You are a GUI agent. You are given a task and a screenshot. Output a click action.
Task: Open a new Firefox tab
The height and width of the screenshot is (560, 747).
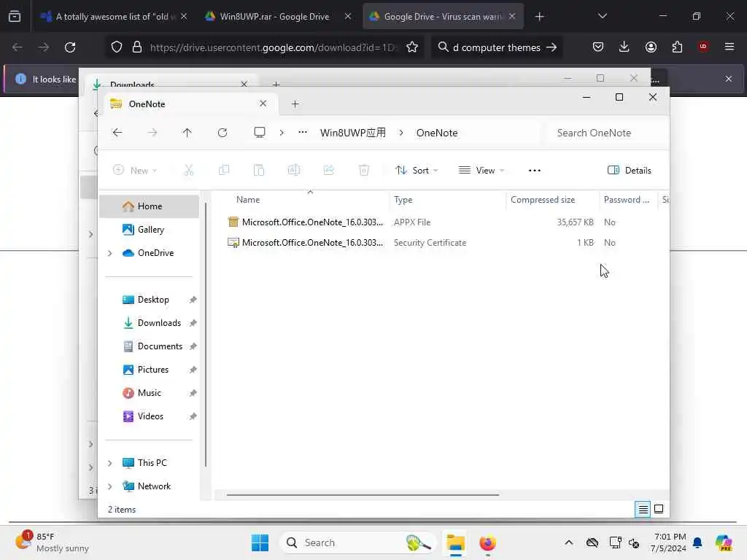pyautogui.click(x=539, y=17)
